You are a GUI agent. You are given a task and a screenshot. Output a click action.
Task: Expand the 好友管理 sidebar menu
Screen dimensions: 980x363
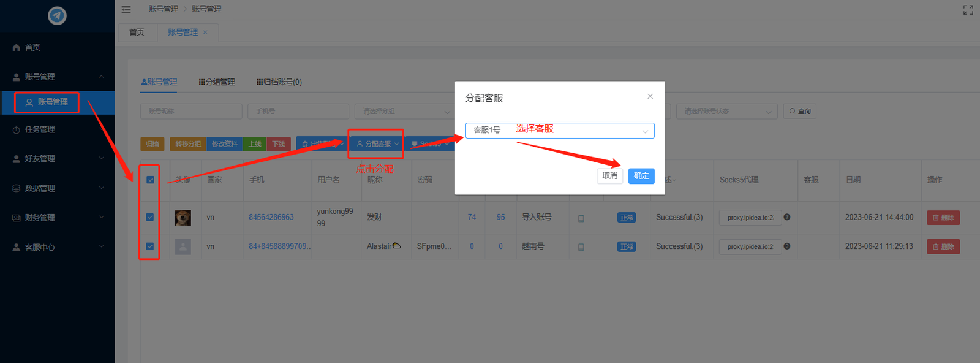click(x=58, y=158)
